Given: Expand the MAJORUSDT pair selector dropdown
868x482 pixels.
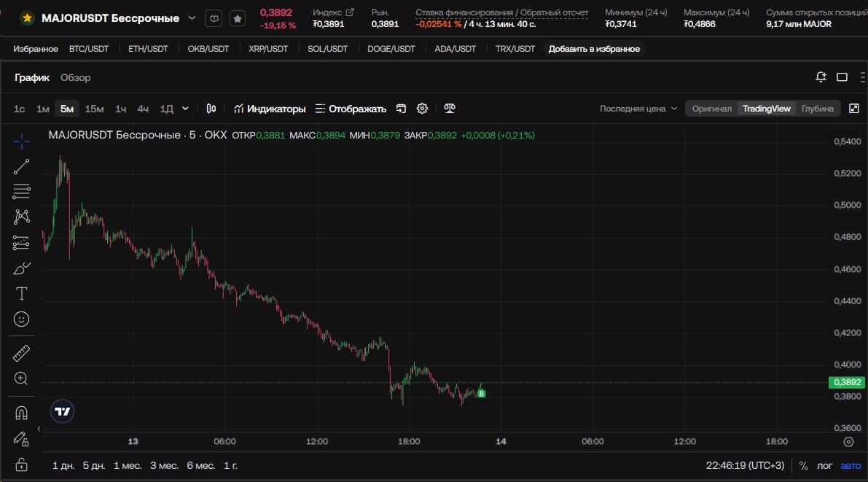Looking at the screenshot, I should coord(192,18).
